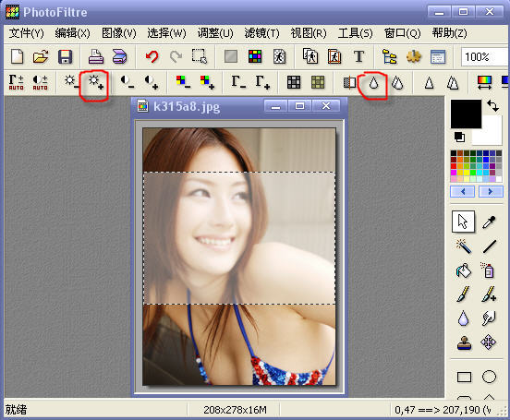Increase image brightness
The height and width of the screenshot is (420, 510).
(96, 81)
